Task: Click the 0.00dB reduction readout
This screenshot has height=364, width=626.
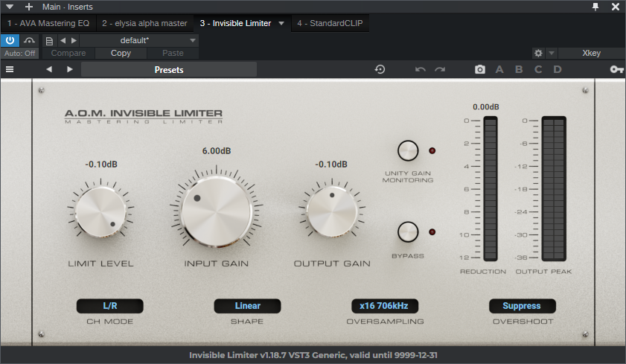Action: tap(486, 107)
